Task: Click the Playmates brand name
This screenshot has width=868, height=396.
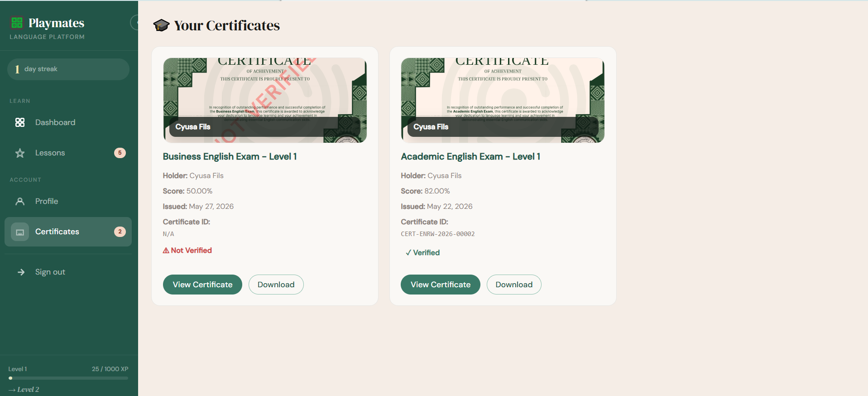Action: (57, 23)
